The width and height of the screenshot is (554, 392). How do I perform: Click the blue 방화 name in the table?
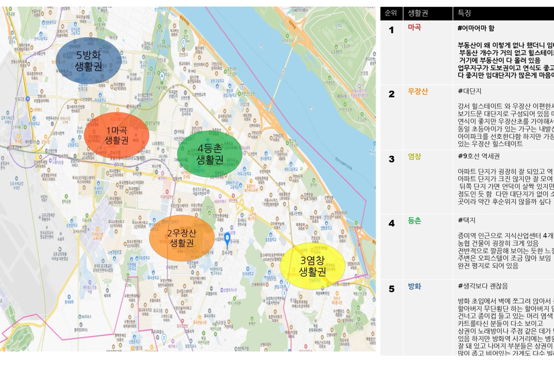[x=414, y=286]
